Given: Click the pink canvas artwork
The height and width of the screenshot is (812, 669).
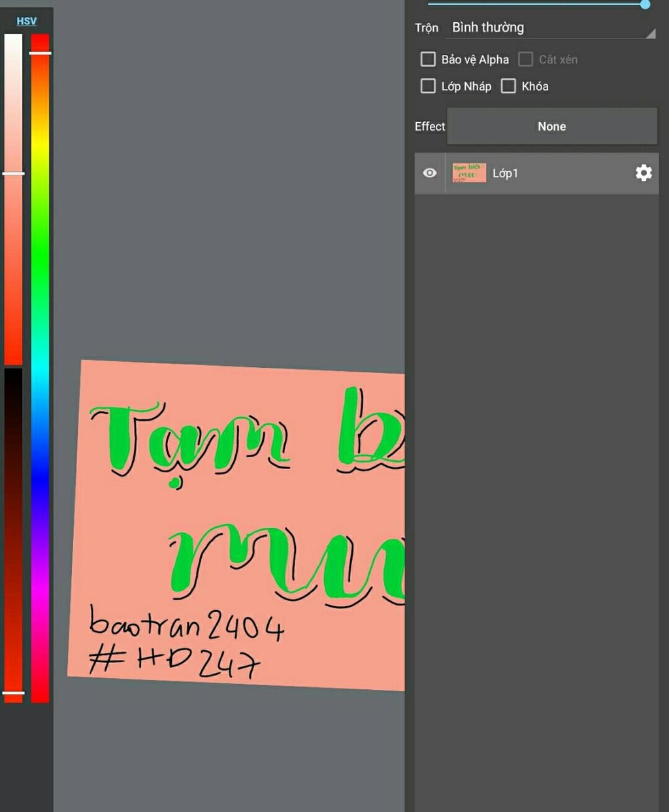Looking at the screenshot, I should tap(237, 526).
